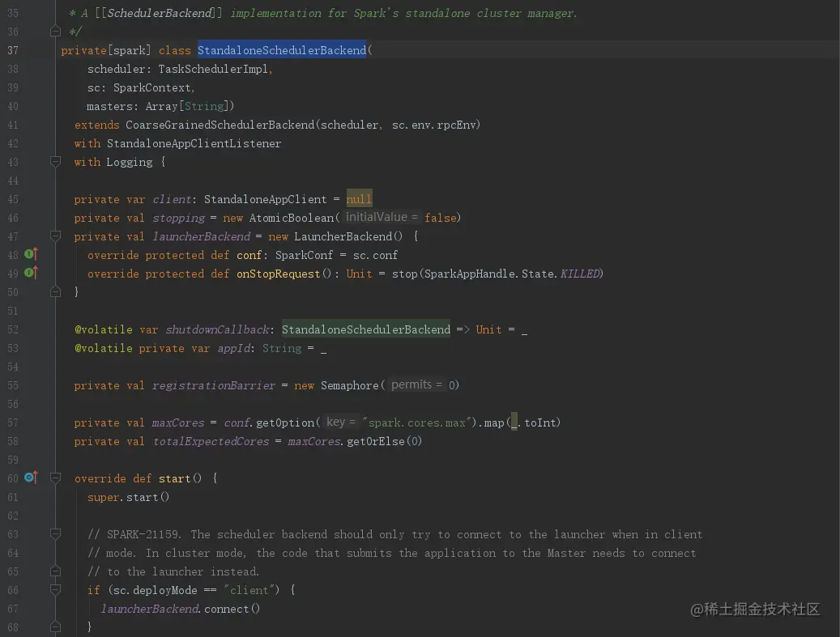
Task: Select the highlighted StandaloneSchedulerBackend class name
Action: point(282,50)
